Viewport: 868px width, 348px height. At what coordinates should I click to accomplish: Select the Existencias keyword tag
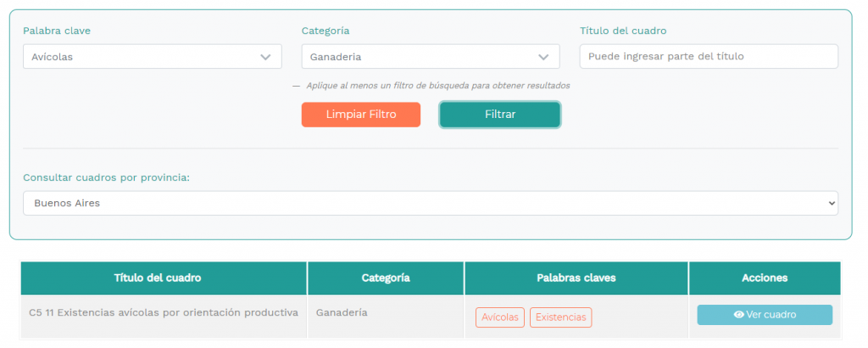coord(560,317)
